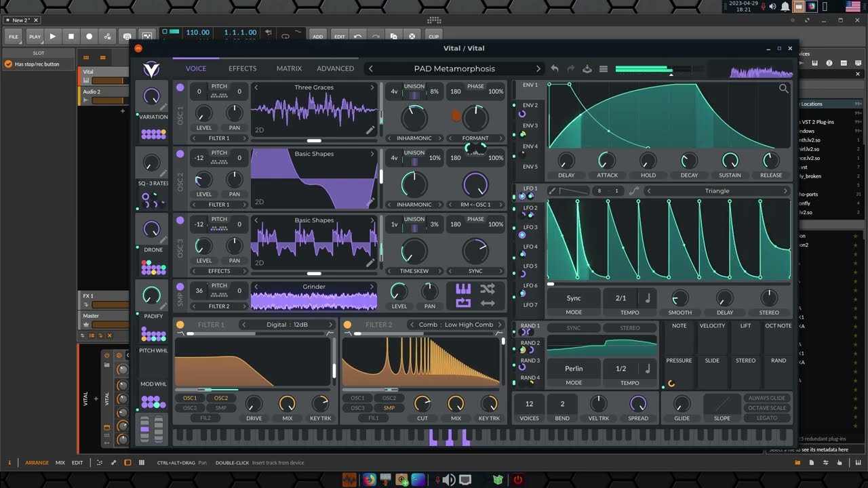The image size is (868, 488).
Task: Open the OSC 3 wavetable edit pencil
Action: coord(370,262)
